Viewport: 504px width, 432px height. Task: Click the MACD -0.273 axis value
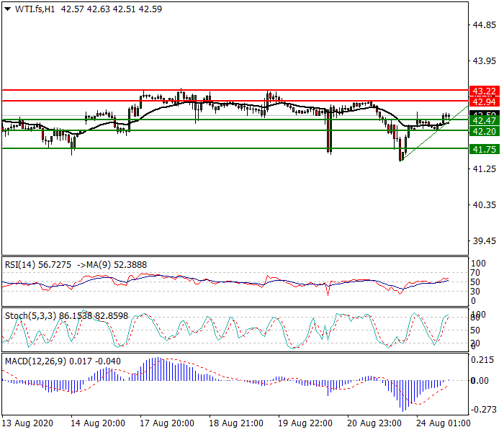click(x=482, y=410)
